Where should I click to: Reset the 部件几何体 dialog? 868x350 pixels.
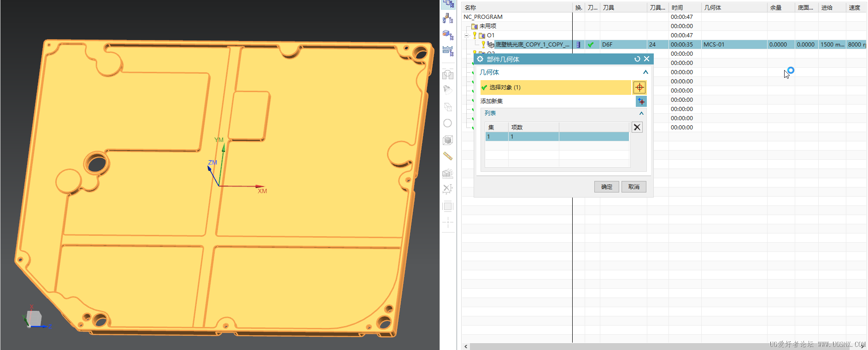tap(637, 59)
